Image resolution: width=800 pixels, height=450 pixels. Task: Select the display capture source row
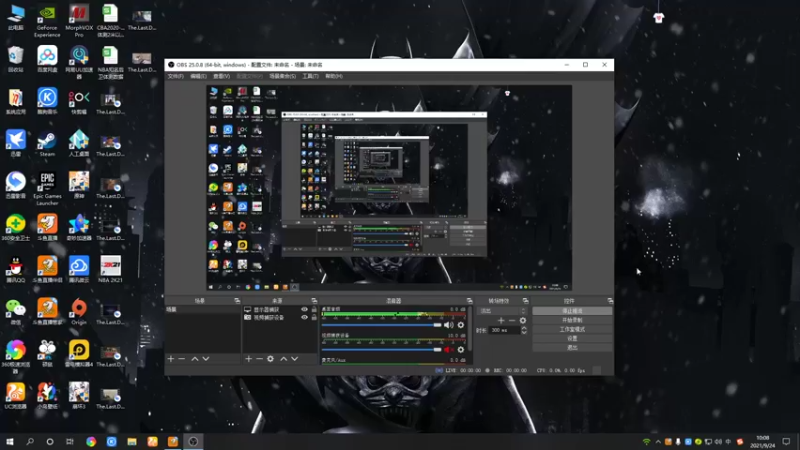tap(280, 310)
